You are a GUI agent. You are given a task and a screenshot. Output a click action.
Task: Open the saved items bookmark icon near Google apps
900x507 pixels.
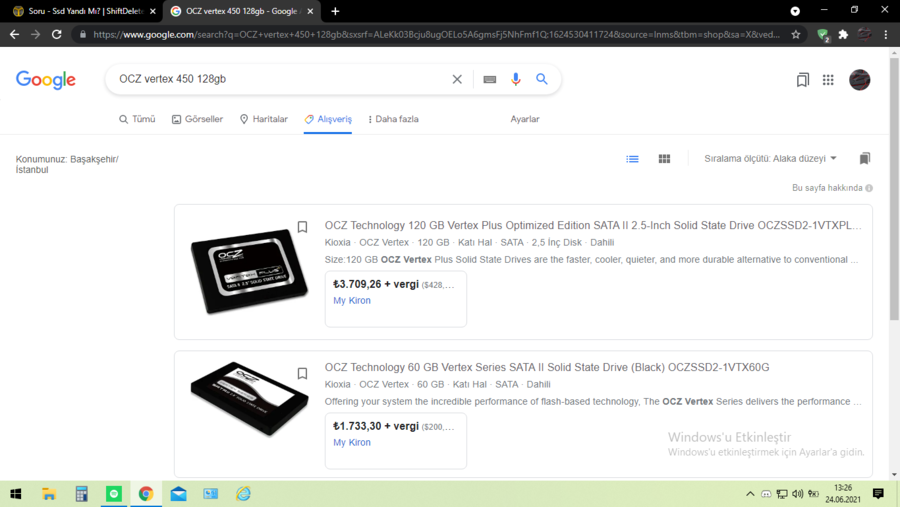click(x=802, y=80)
